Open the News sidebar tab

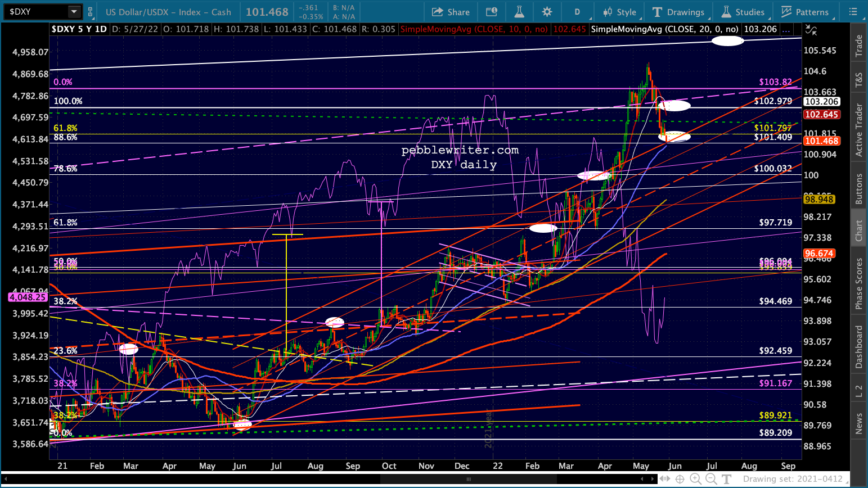859,423
